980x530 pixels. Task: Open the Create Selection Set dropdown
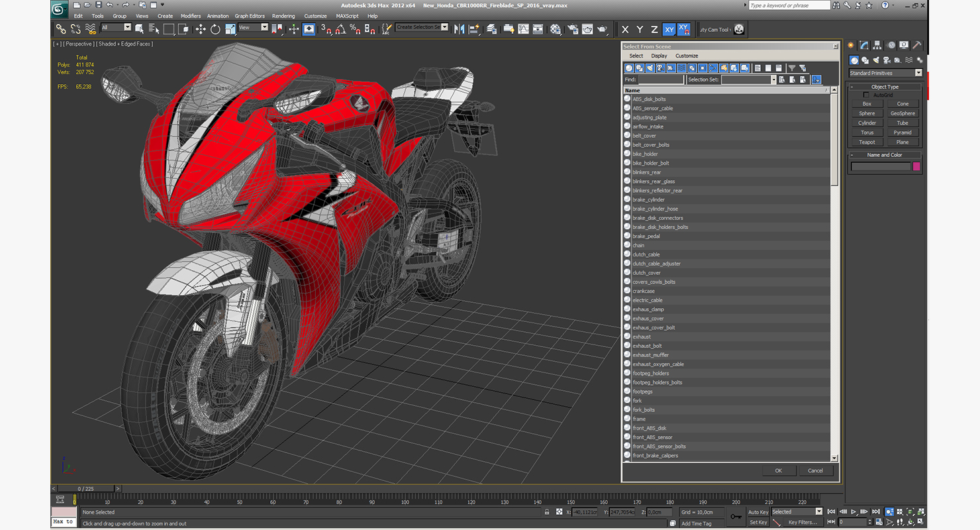422,27
